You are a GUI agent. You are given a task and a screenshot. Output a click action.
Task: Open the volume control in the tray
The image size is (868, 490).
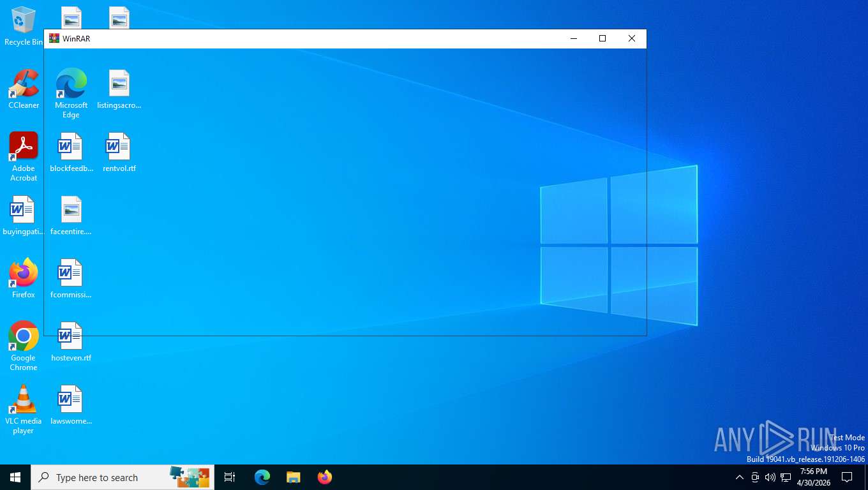770,477
